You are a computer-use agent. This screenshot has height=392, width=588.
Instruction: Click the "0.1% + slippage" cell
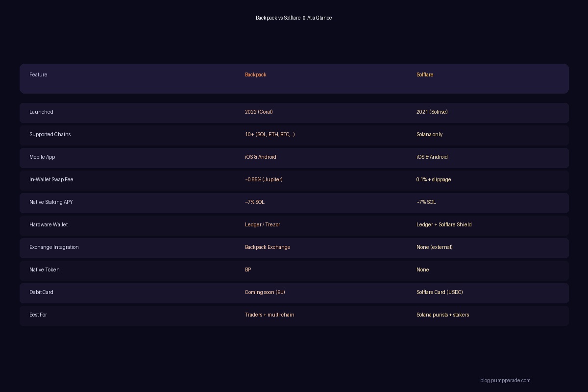pos(434,179)
